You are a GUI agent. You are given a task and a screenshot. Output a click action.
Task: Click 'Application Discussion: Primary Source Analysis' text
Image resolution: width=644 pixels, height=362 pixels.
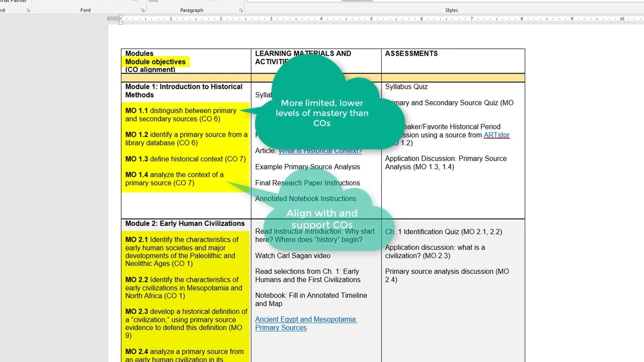pyautogui.click(x=446, y=162)
